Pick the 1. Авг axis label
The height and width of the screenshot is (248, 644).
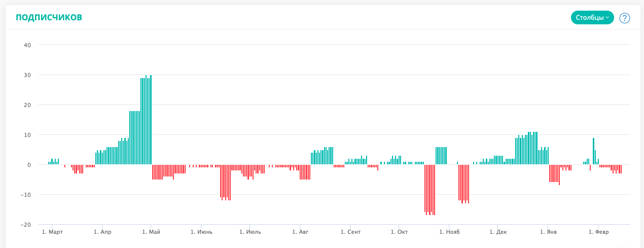point(300,232)
